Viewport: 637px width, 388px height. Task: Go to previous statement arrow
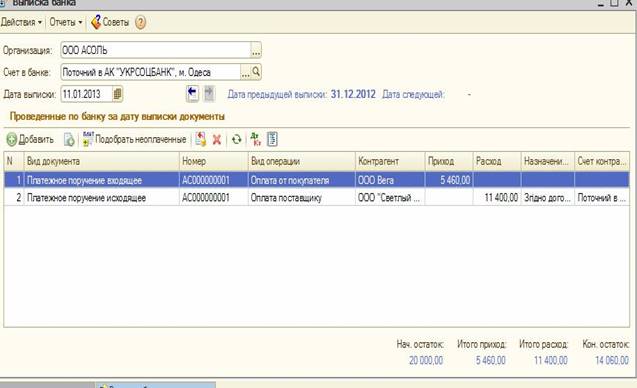click(192, 93)
